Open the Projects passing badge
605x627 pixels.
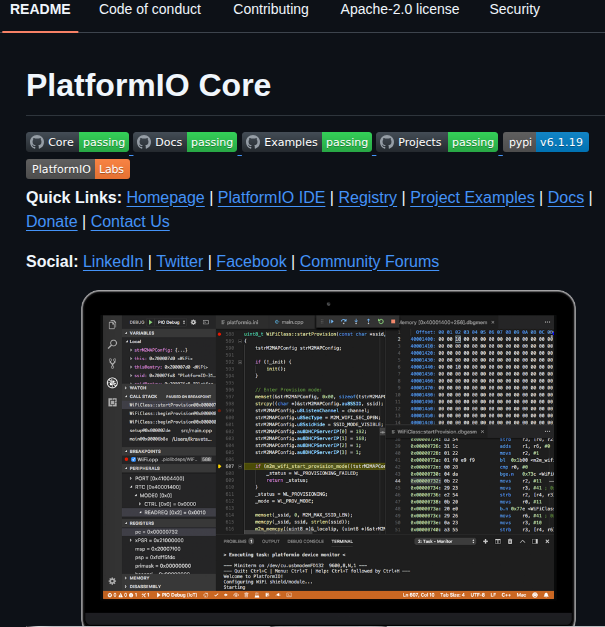coord(437,142)
